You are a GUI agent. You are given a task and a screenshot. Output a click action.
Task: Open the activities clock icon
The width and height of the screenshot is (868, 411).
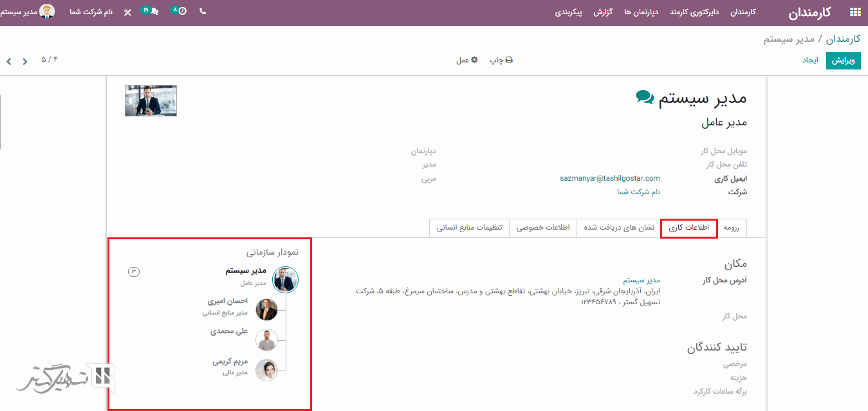pos(181,12)
